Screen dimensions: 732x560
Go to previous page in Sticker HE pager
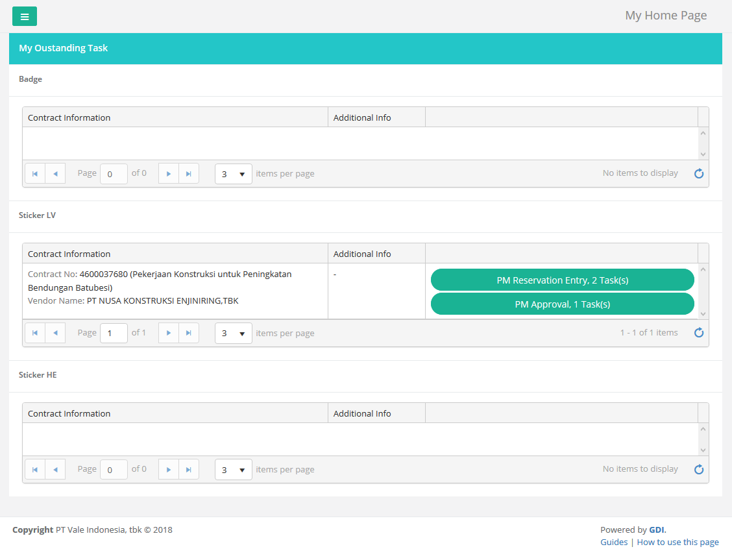click(55, 469)
